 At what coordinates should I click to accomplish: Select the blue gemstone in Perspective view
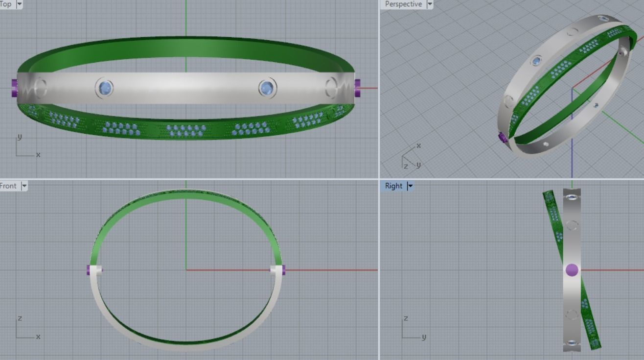pos(536,61)
